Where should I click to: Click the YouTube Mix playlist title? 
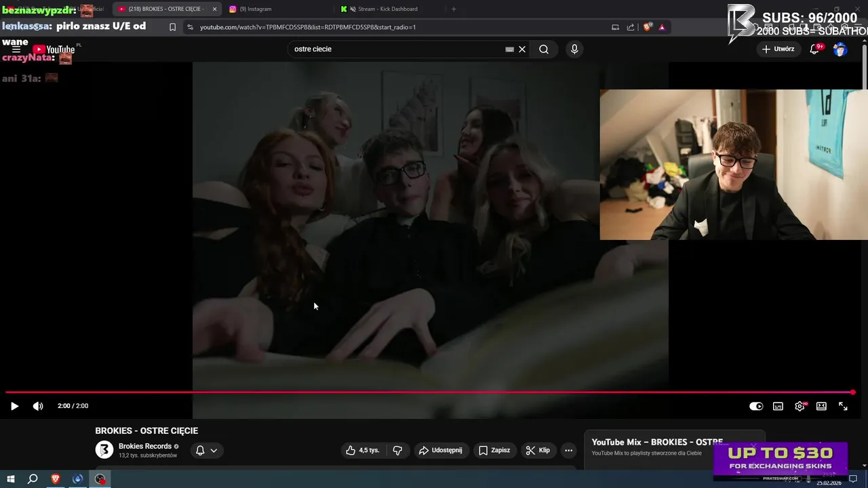[657, 442]
